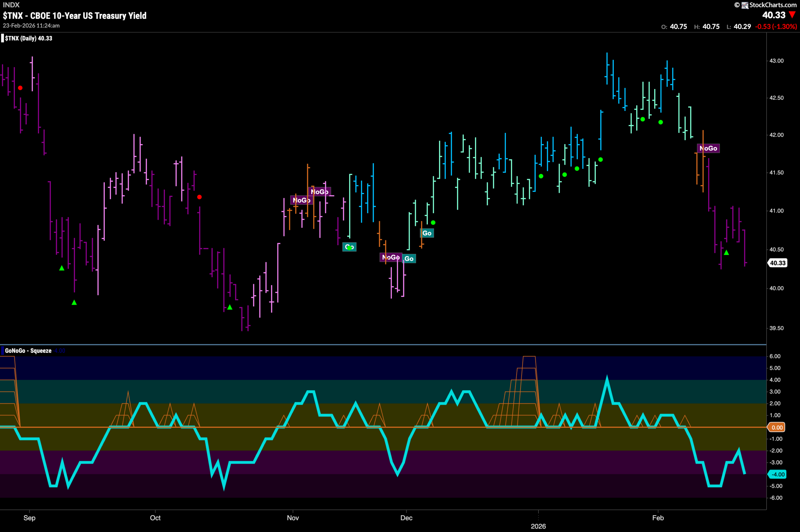Click the Low value 40.29
Screen dimensions: 800x532
742,27
